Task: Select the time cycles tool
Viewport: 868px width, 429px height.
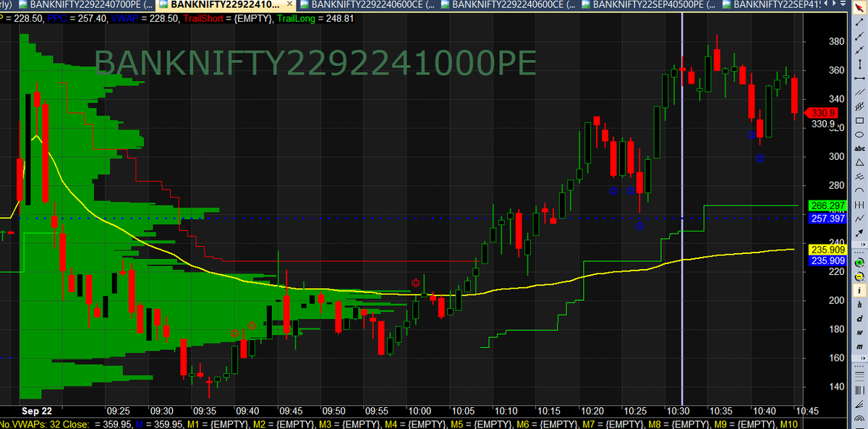Action: pyautogui.click(x=859, y=204)
